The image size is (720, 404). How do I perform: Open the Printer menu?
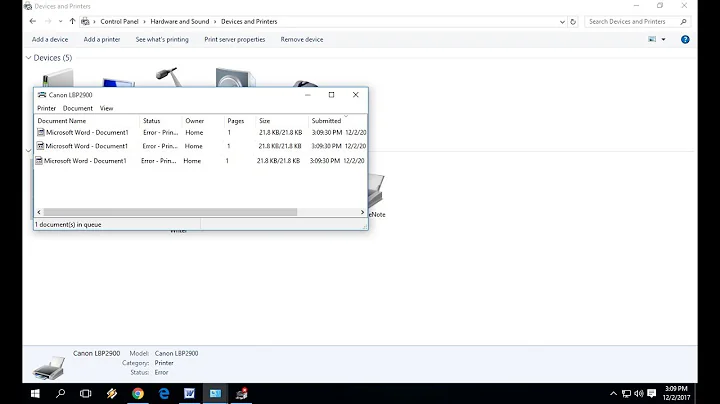tap(46, 108)
